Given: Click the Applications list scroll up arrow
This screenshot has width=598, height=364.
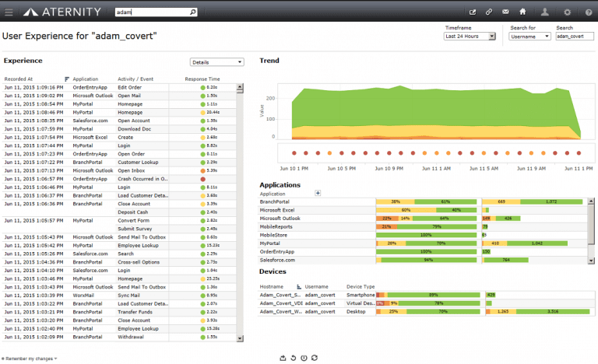Looking at the screenshot, I should (x=591, y=201).
